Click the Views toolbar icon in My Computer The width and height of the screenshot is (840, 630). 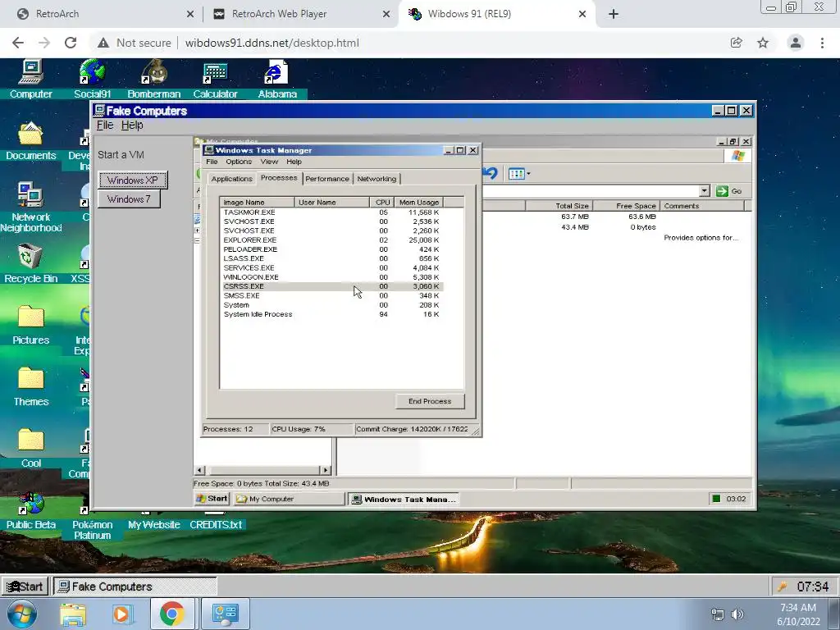coord(518,174)
